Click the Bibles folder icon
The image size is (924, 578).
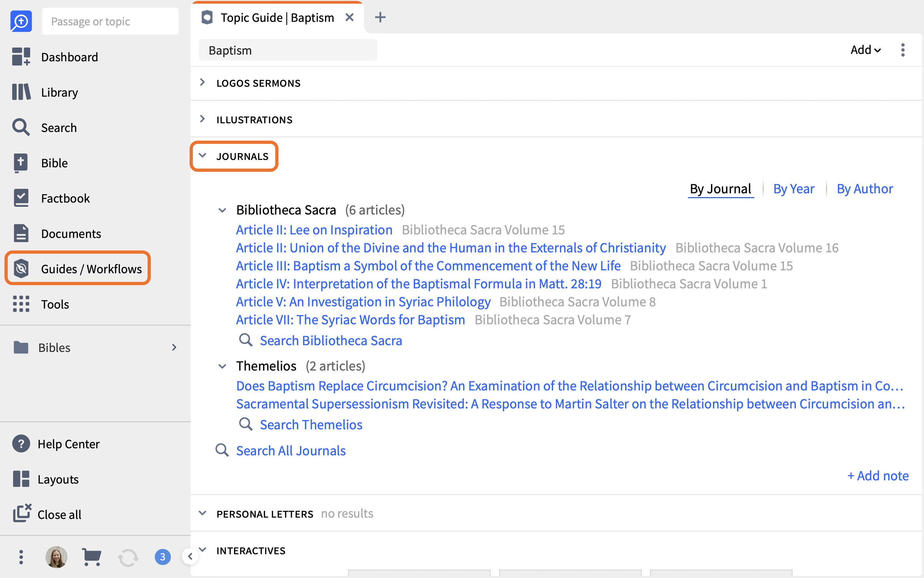(21, 347)
